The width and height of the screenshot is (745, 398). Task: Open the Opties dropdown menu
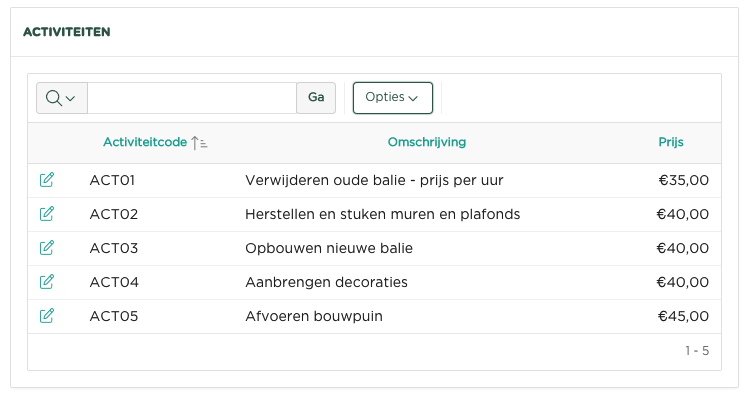(x=392, y=98)
